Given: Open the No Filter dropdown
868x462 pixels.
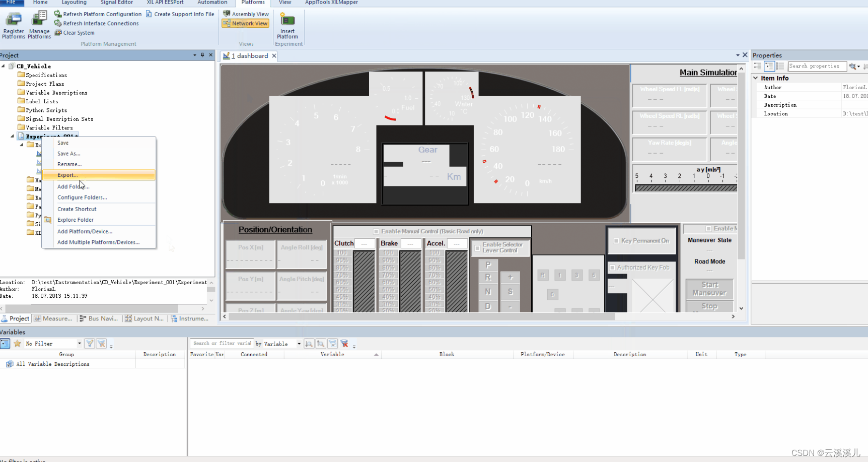Looking at the screenshot, I should coord(79,344).
